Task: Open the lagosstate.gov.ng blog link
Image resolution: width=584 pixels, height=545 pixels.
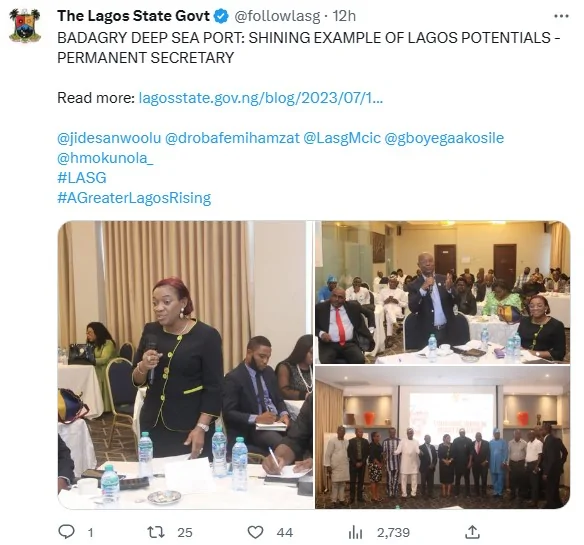Action: [x=260, y=98]
